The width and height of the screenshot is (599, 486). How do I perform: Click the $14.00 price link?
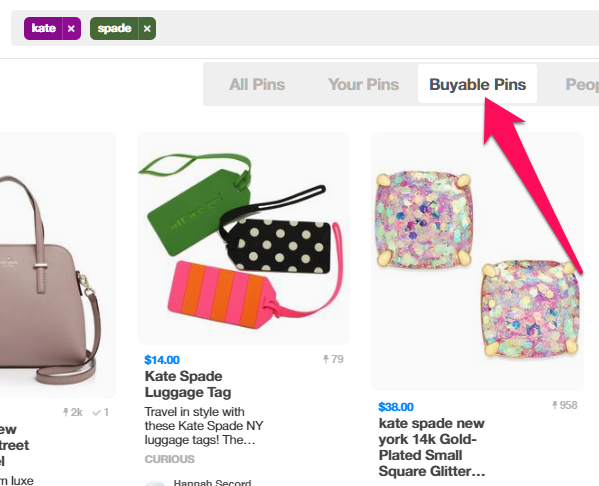coord(162,360)
